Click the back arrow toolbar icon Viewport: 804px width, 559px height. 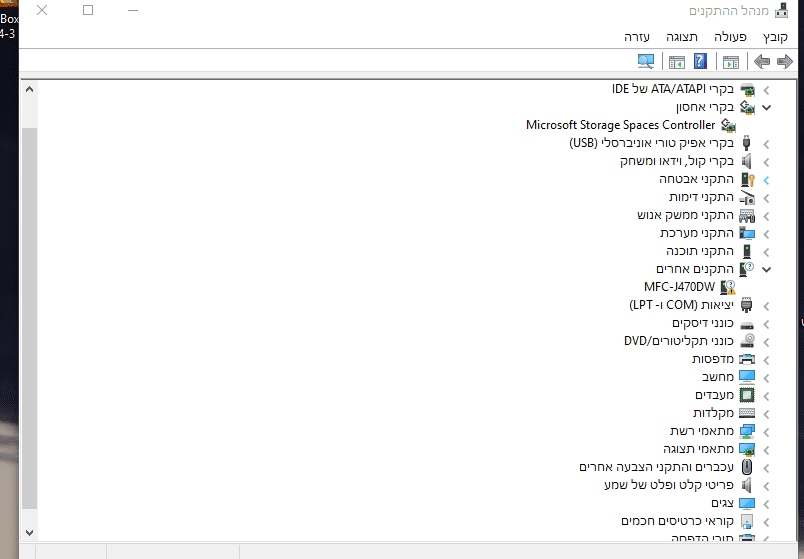coord(762,62)
